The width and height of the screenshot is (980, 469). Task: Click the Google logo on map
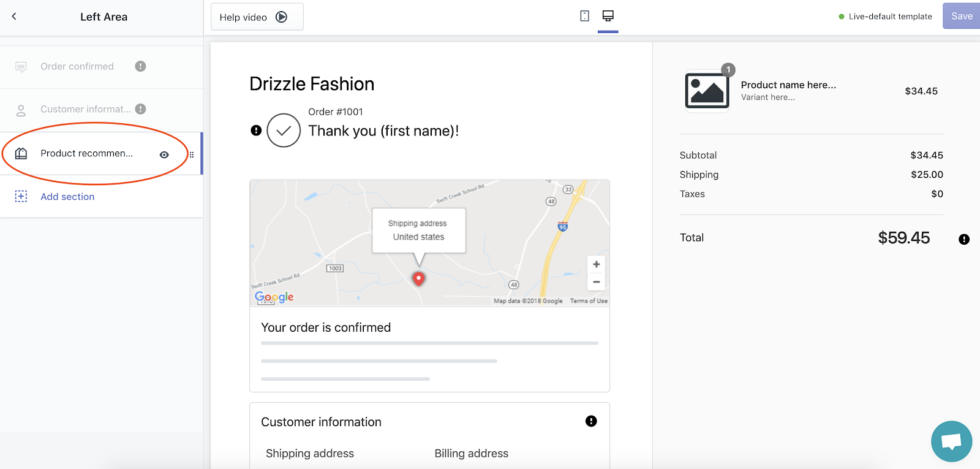(x=274, y=297)
